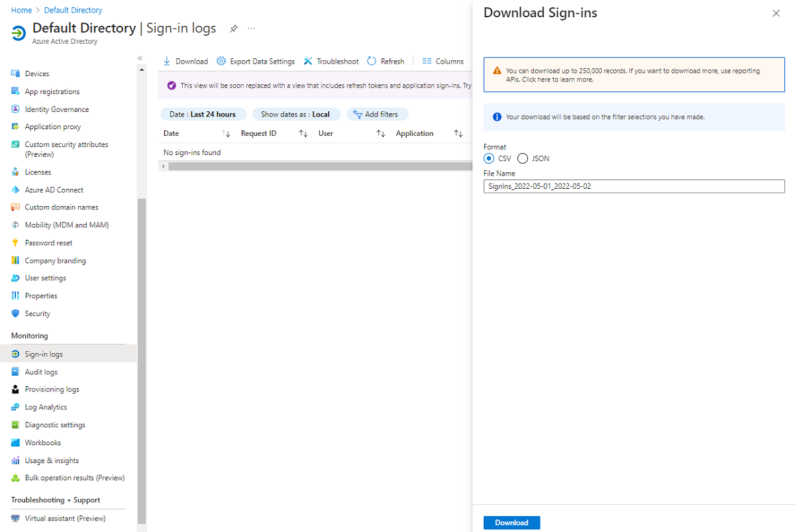The image size is (795, 532).
Task: Click the Add filters button
Action: pos(377,114)
